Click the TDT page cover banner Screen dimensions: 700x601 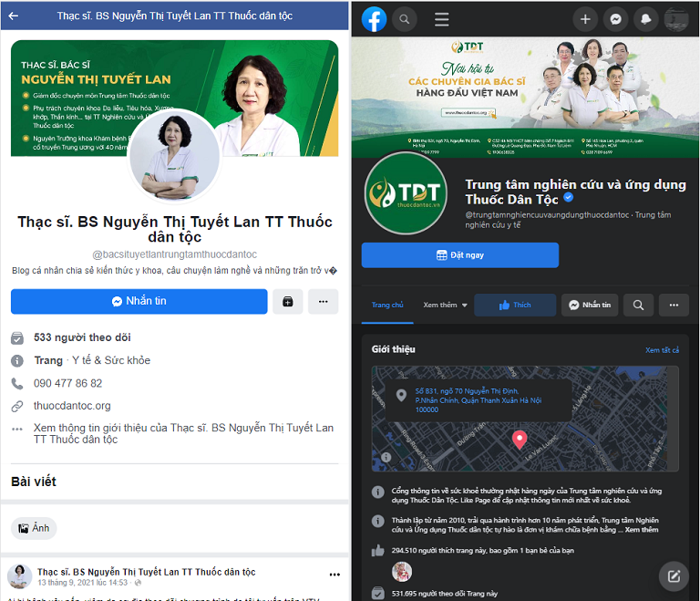pos(525,97)
